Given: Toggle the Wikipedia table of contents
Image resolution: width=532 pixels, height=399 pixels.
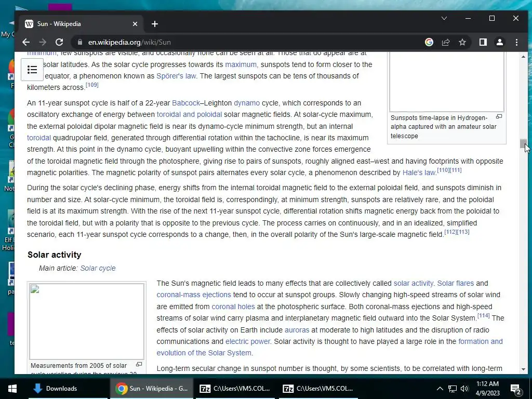Looking at the screenshot, I should 32,70.
